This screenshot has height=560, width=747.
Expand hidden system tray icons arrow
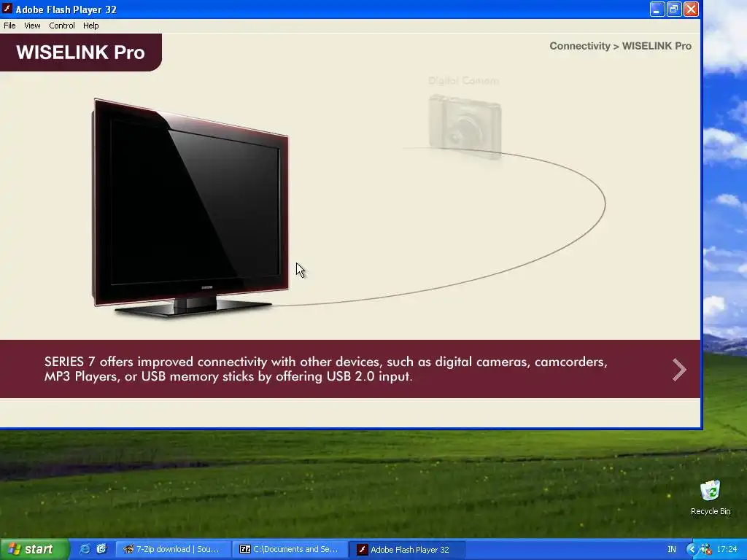[x=692, y=550]
